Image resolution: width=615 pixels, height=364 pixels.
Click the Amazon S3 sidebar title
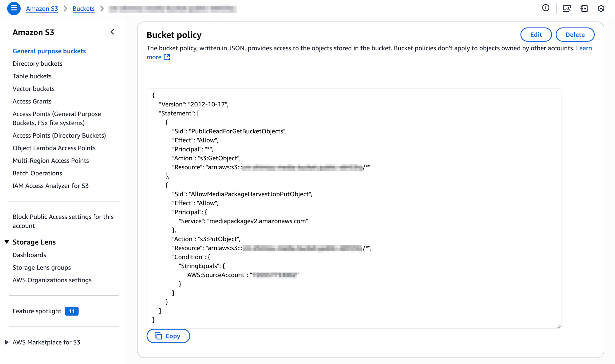34,32
